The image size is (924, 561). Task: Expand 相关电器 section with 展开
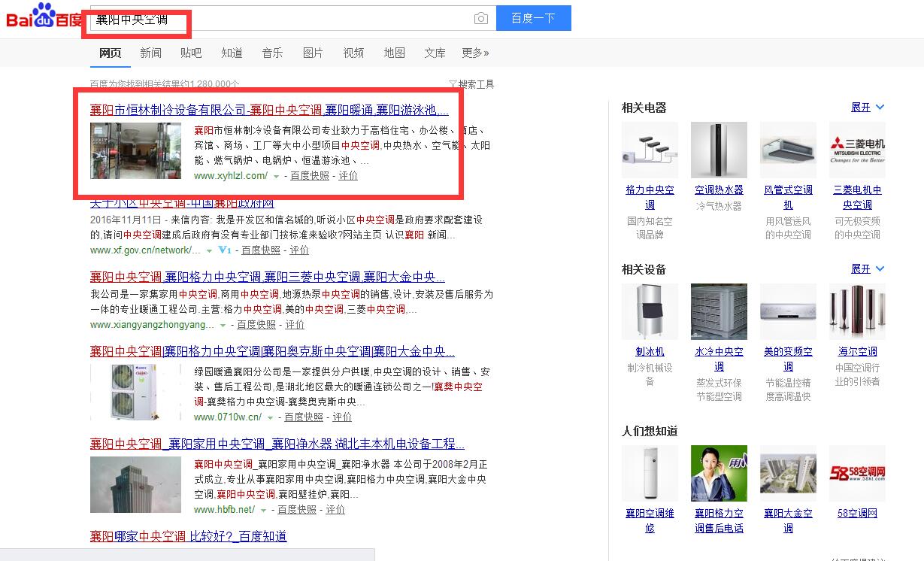coord(868,108)
